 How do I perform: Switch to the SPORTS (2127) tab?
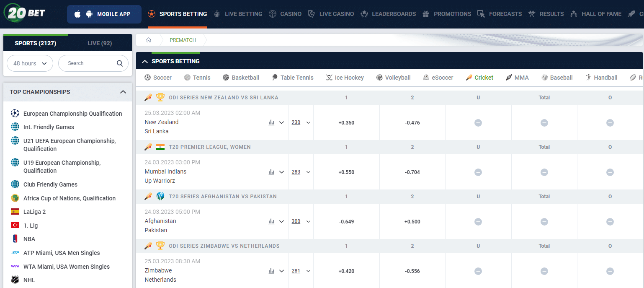tap(36, 43)
